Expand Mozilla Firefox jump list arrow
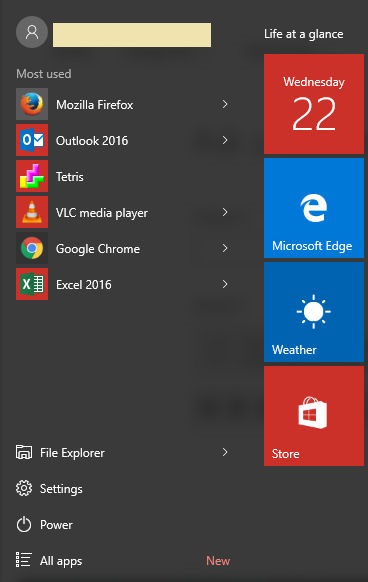Viewport: 368px width, 582px height. (x=225, y=104)
